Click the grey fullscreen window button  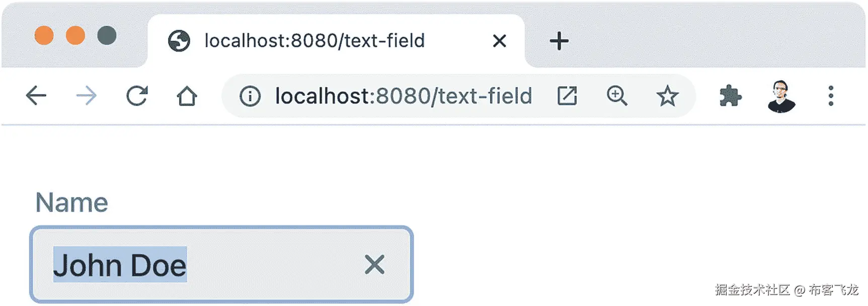(x=107, y=36)
